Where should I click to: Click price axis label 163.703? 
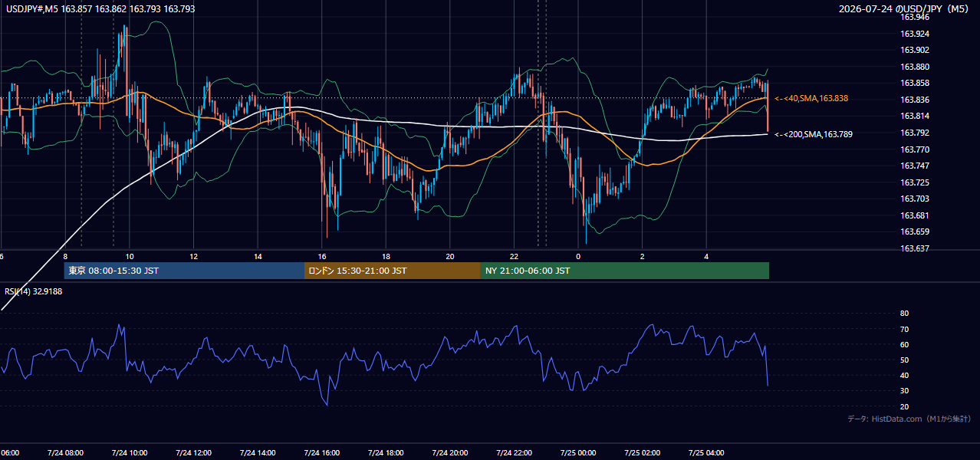pyautogui.click(x=916, y=199)
